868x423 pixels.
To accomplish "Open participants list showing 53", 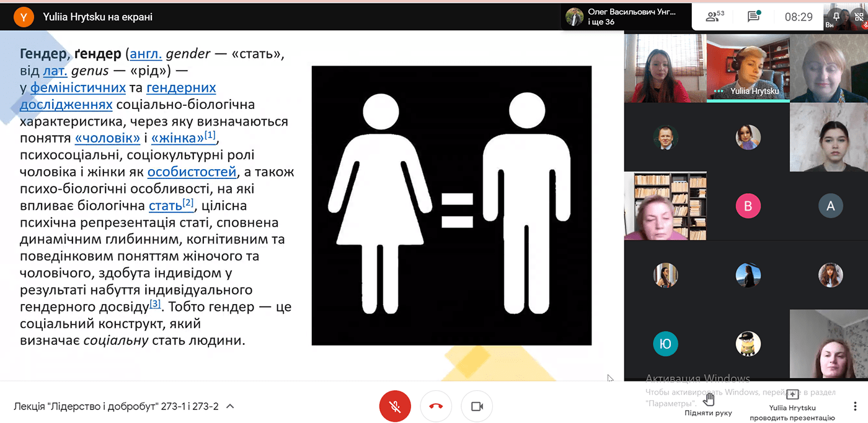I will (x=715, y=17).
